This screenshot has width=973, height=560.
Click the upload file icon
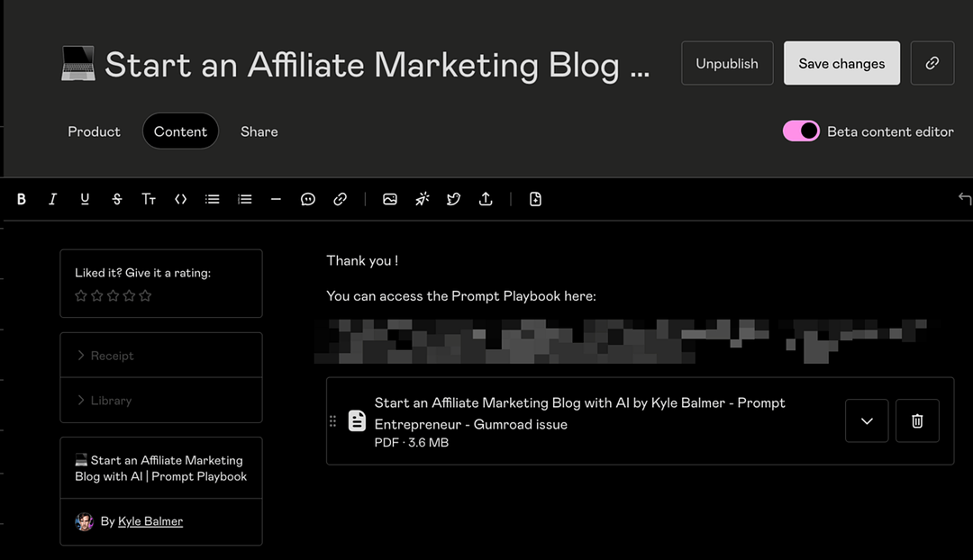[486, 199]
